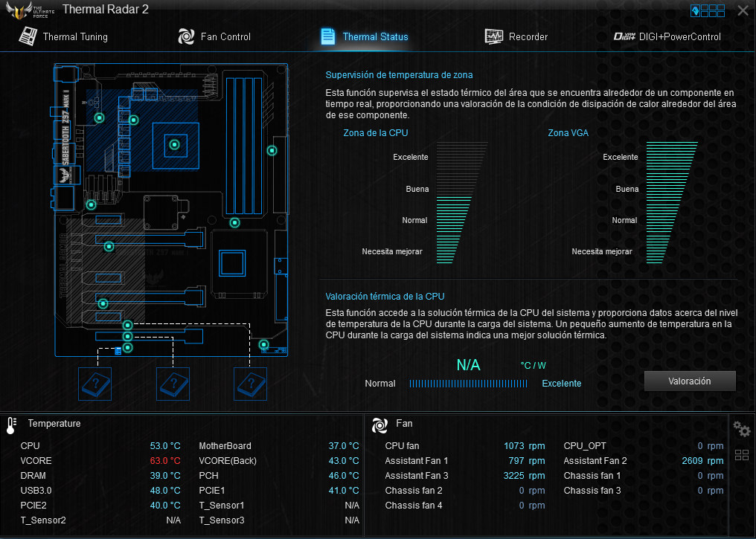This screenshot has height=539, width=756.
Task: Click the 'Zona VGA' label
Action: coord(568,133)
